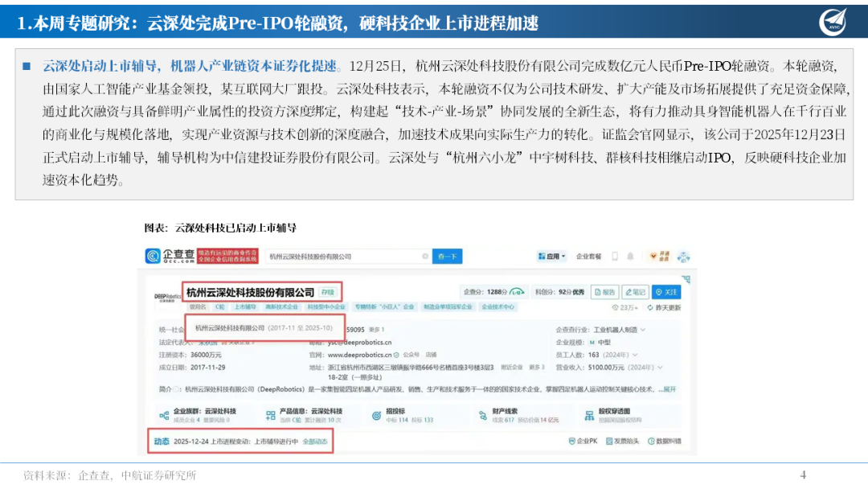Clear the company search box text
868x489 pixels.
point(425,257)
